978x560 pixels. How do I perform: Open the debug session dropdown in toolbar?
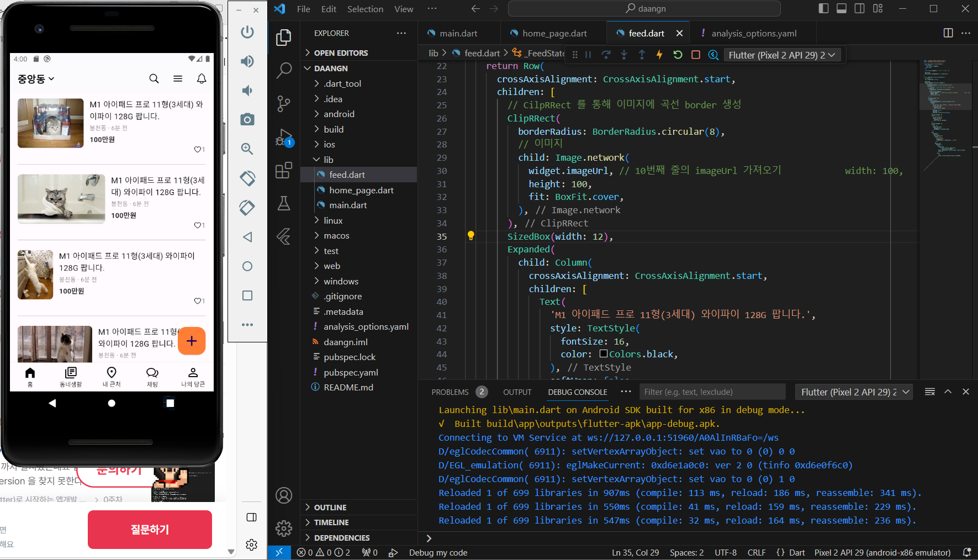point(782,55)
